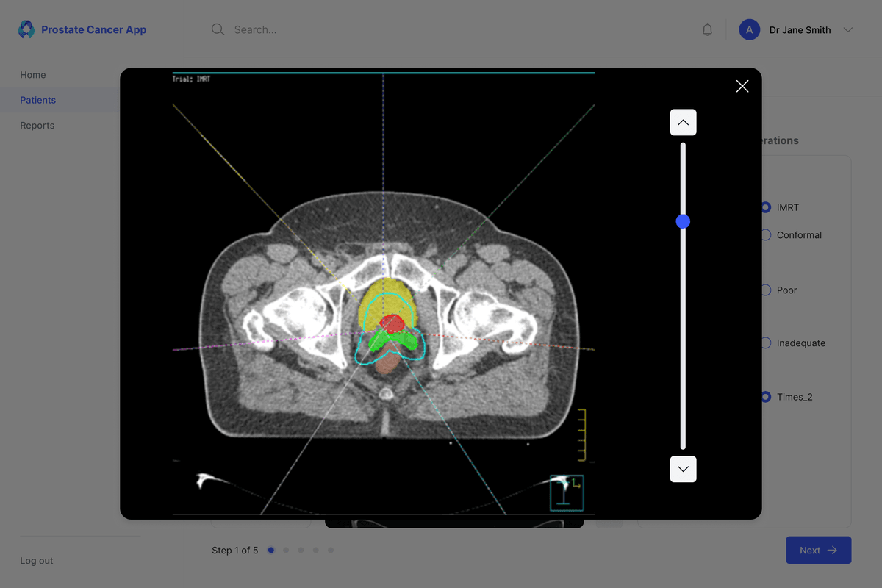
Task: Click the down chevron slice button
Action: (x=683, y=469)
